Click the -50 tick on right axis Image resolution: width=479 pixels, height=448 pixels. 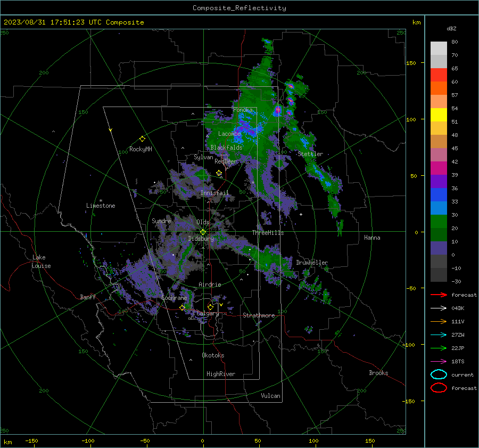[411, 288]
